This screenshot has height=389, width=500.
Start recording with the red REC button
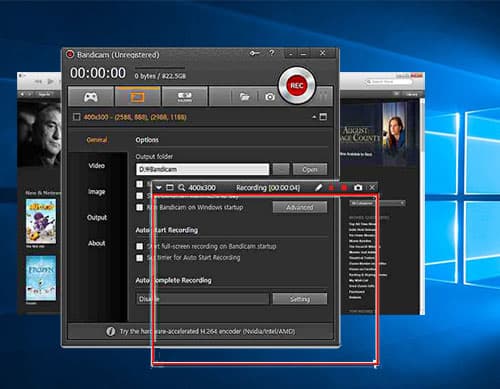click(296, 86)
